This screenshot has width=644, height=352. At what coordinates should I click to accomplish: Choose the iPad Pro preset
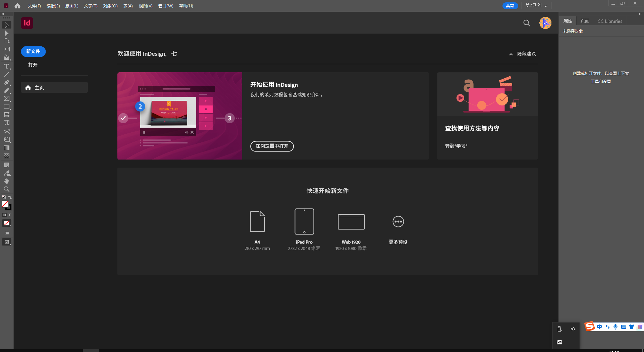[x=304, y=229]
